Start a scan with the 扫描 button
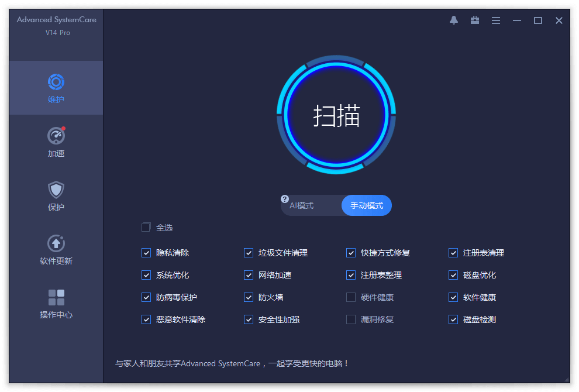 (336, 115)
